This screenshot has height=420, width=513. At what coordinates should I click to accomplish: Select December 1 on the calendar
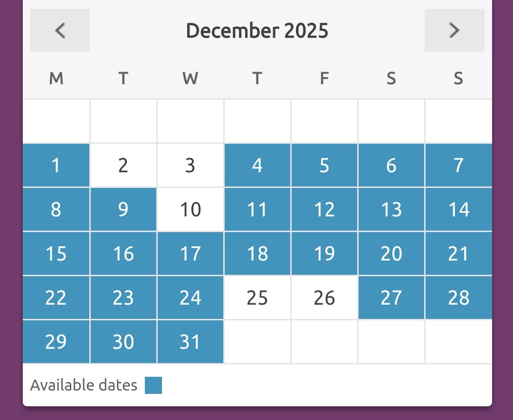coord(56,165)
